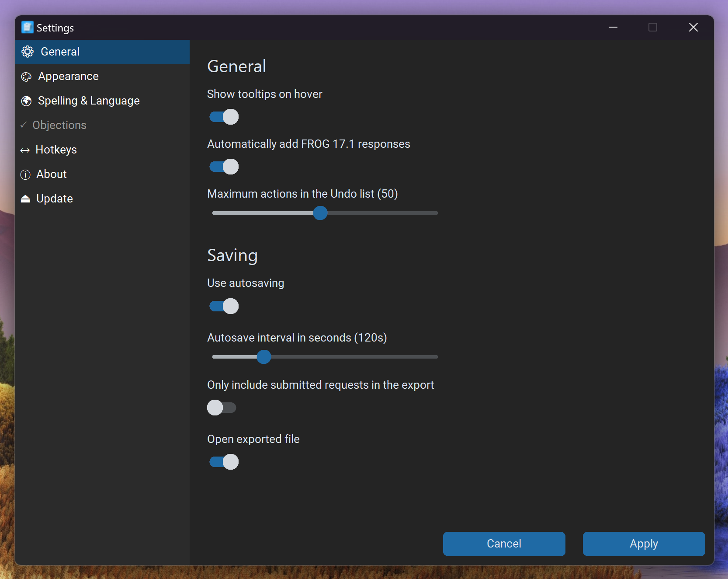Enable only submitted requests in export
This screenshot has width=728, height=579.
[x=222, y=408]
